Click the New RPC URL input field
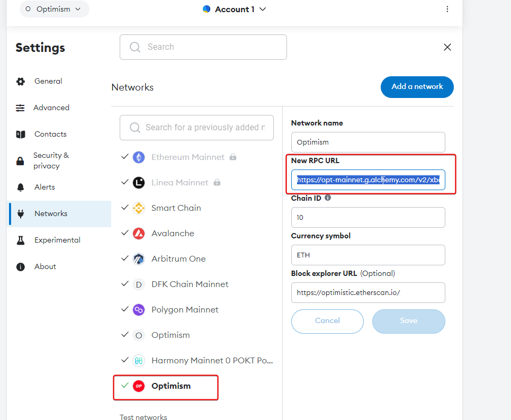The image size is (511, 420). (368, 180)
